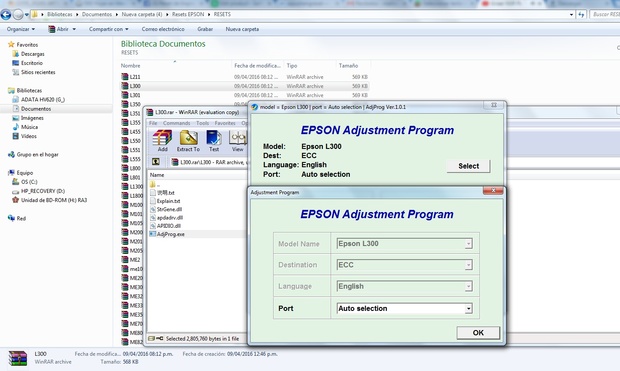Viewport: 620px width, 371px height.
Task: Select apdadrv.dll in WinRAR list
Action: pyautogui.click(x=166, y=218)
